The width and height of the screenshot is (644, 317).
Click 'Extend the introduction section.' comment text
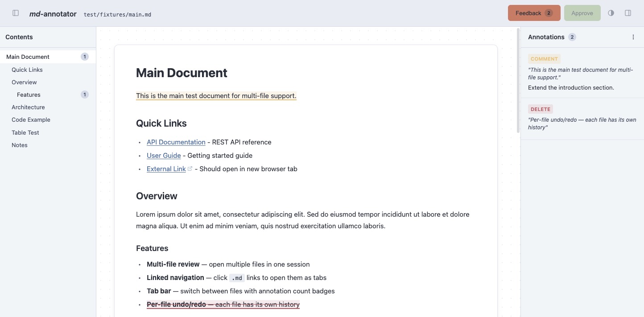571,87
